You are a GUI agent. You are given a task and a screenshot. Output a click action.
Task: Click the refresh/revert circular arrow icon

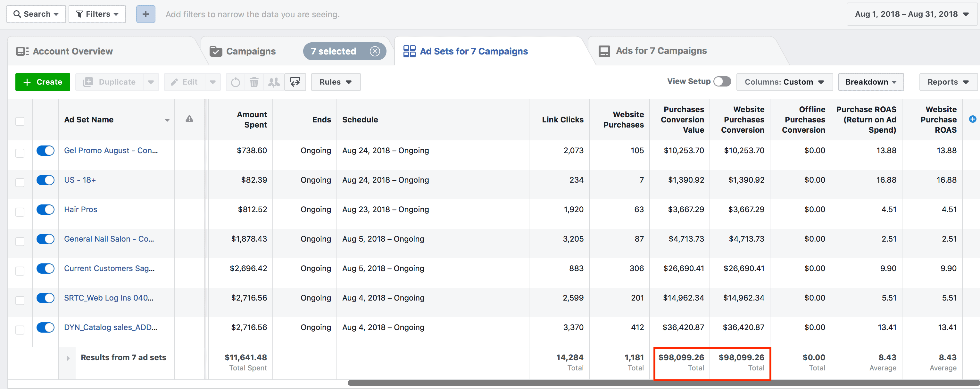(236, 82)
